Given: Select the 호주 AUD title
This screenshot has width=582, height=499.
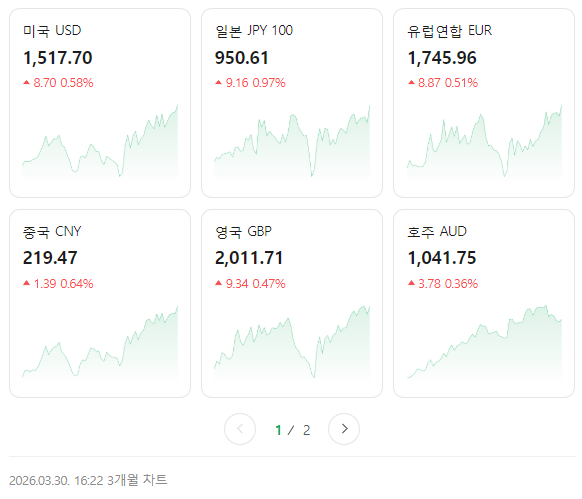Looking at the screenshot, I should [x=437, y=232].
